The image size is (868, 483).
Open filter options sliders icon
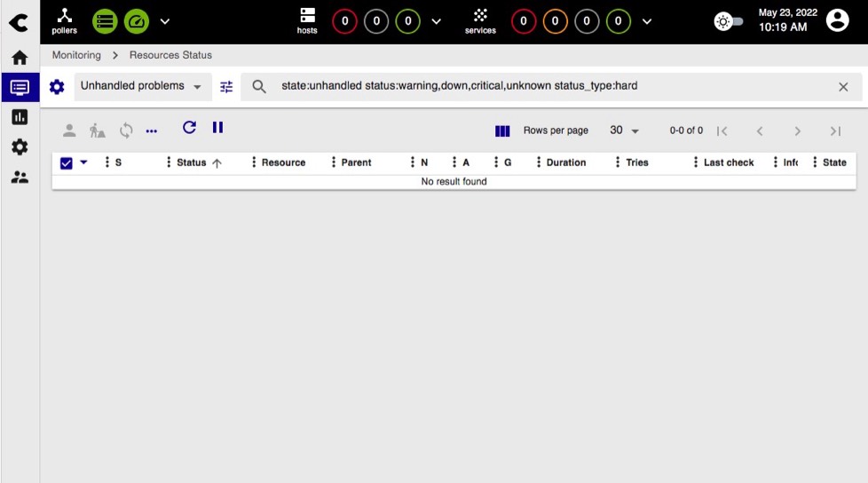(226, 87)
